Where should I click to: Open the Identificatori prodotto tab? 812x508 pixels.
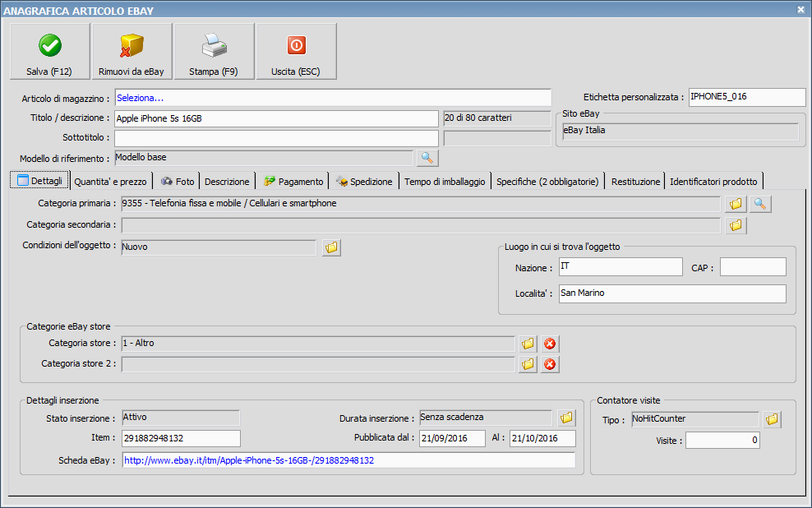point(713,182)
